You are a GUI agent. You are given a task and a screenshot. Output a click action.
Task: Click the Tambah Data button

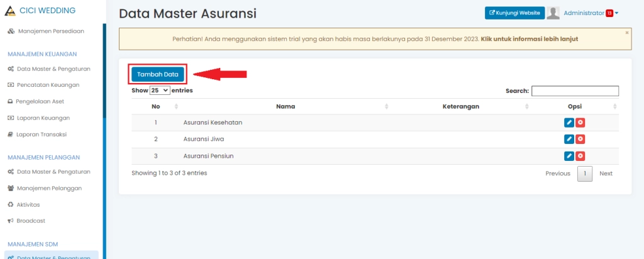point(158,74)
